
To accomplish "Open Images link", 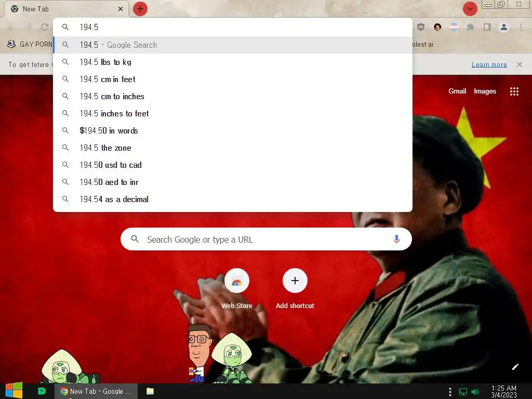I will point(485,91).
